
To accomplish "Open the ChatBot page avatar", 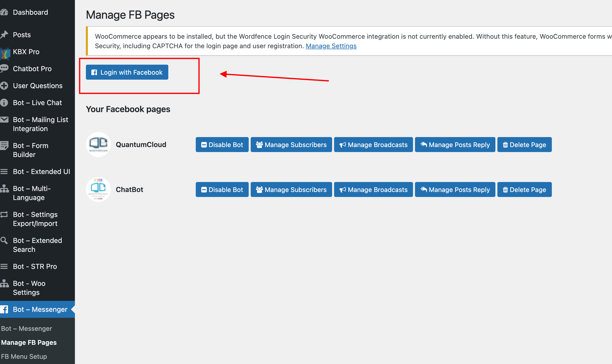I will [x=98, y=189].
